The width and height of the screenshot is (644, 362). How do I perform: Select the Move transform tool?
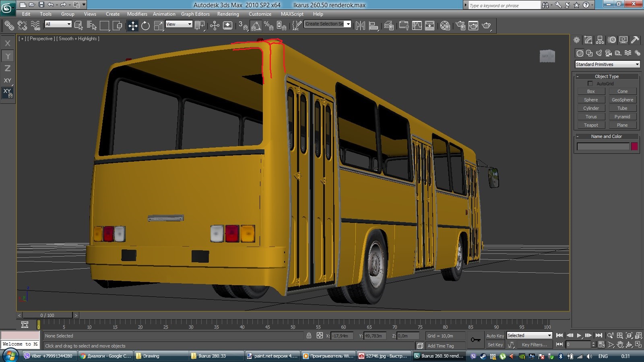coord(132,26)
